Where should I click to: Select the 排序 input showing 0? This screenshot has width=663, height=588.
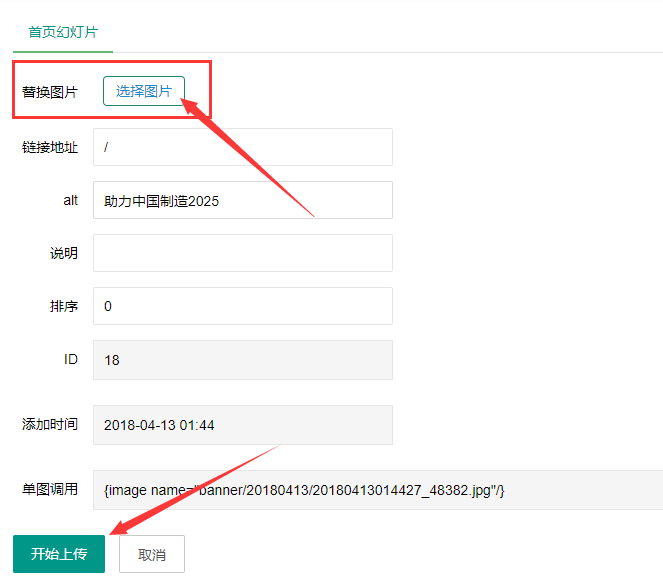243,306
